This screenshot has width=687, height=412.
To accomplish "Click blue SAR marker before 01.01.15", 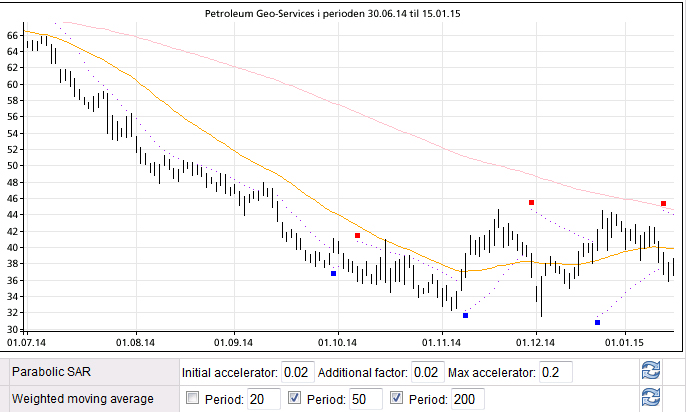I will click(x=597, y=323).
